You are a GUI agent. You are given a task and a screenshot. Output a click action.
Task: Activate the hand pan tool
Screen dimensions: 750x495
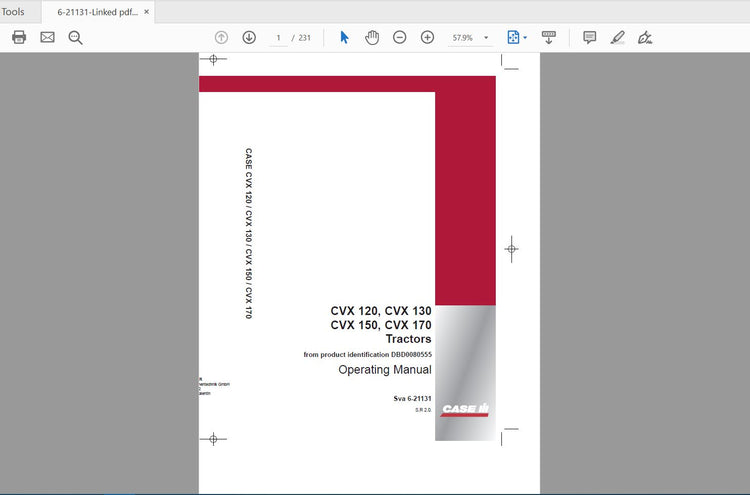pos(372,37)
